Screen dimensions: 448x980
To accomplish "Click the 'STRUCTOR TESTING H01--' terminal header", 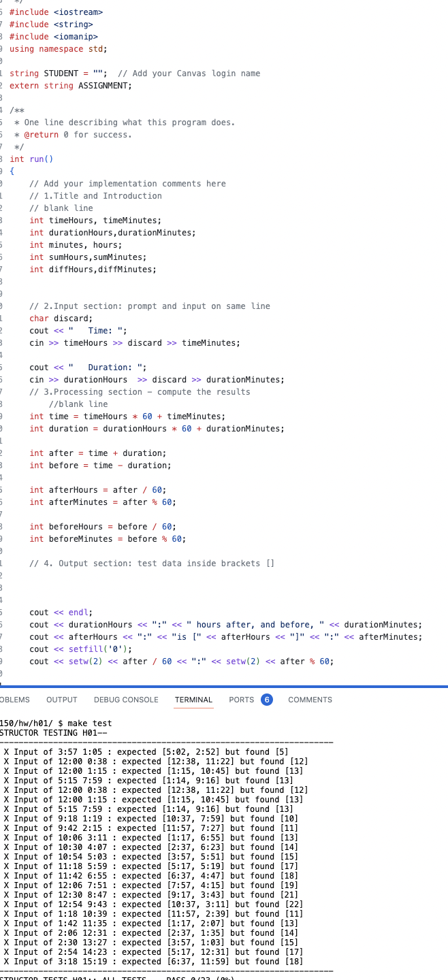I will 54,732.
